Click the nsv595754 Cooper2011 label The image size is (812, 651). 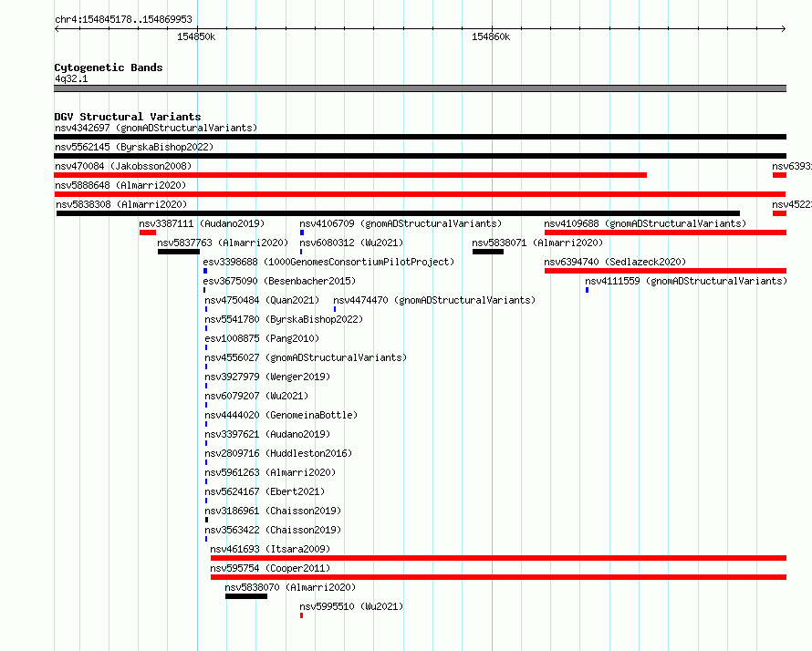pyautogui.click(x=270, y=568)
